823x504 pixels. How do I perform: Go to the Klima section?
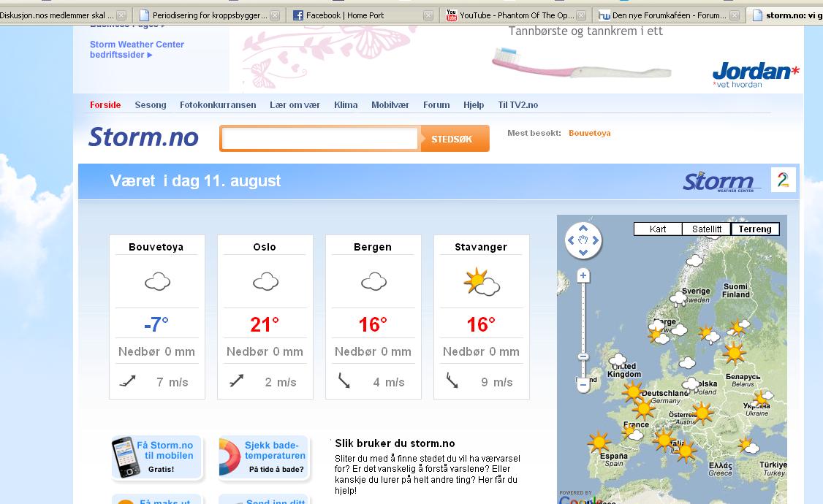[346, 105]
